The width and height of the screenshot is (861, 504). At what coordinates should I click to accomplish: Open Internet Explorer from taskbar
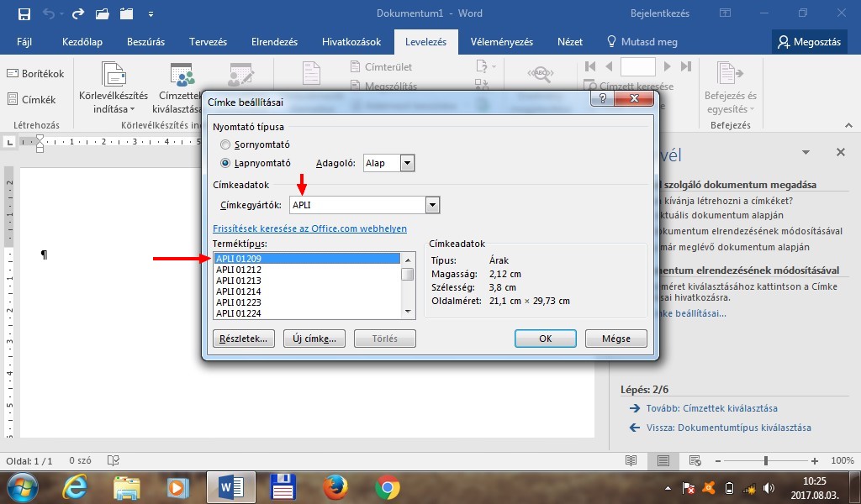[x=75, y=487]
